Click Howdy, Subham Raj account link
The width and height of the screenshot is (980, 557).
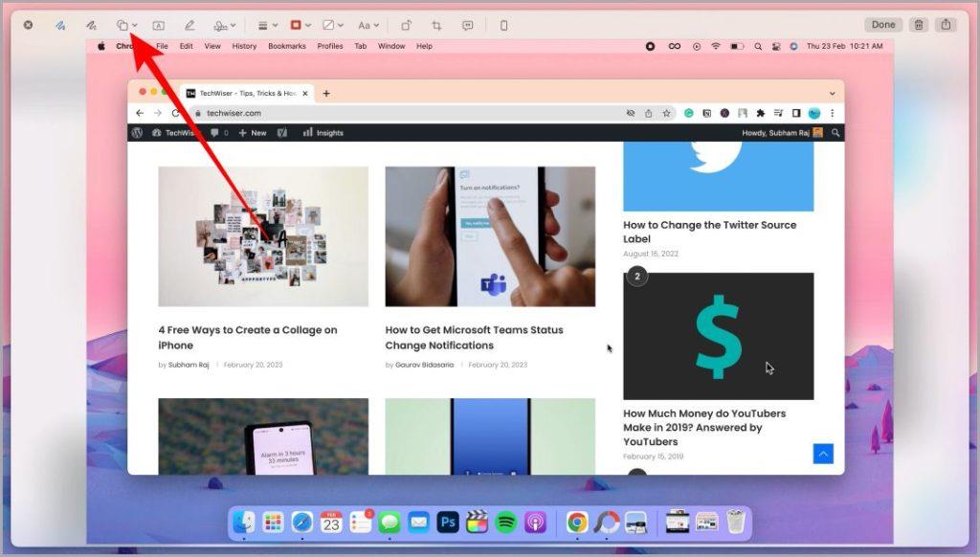[783, 132]
